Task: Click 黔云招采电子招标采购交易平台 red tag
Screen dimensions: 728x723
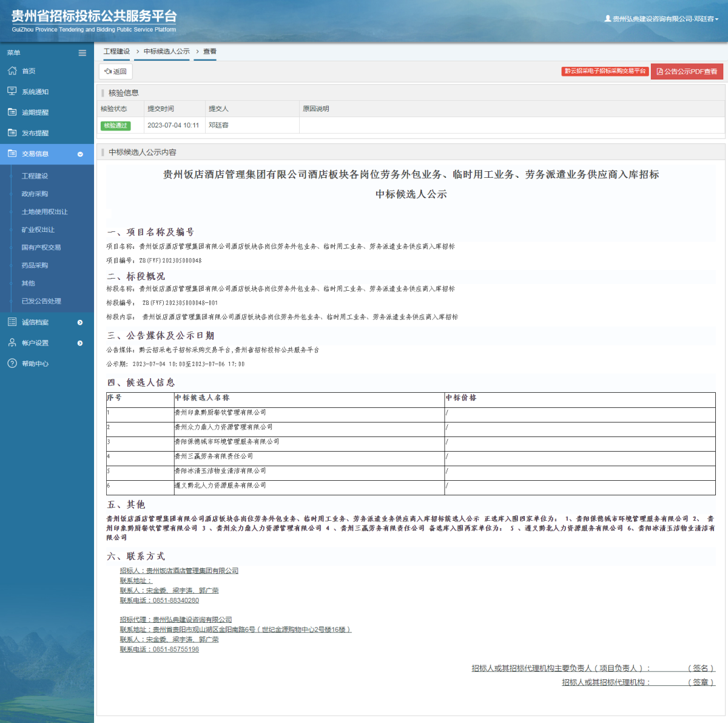Action: point(605,71)
